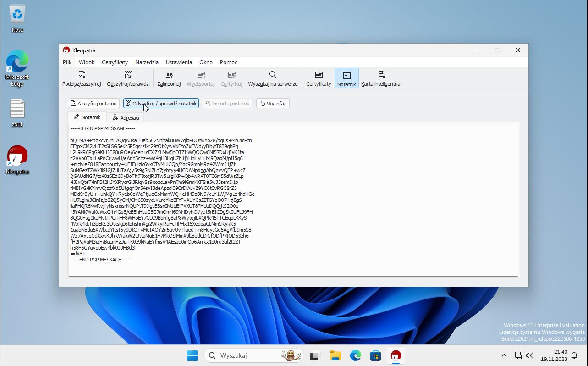Select the Adresaci tab
The height and width of the screenshot is (366, 588).
click(126, 118)
